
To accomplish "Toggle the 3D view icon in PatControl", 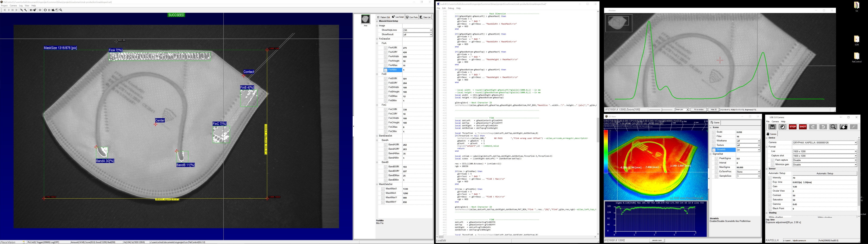I will 31,10.
